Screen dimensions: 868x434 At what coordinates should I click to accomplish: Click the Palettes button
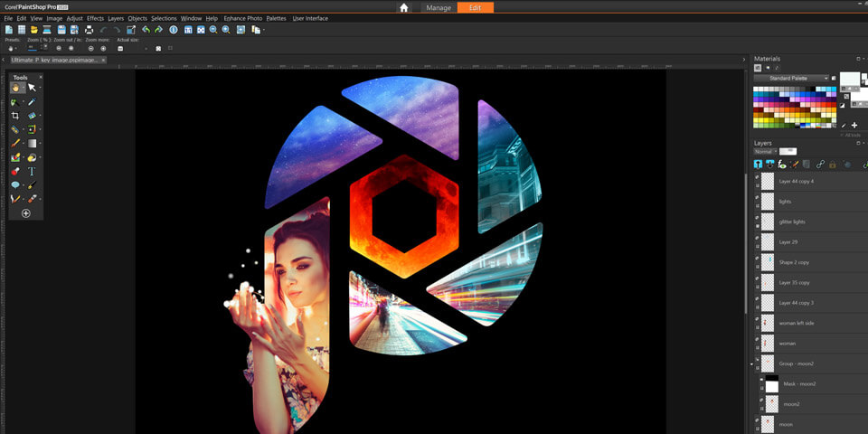point(277,18)
